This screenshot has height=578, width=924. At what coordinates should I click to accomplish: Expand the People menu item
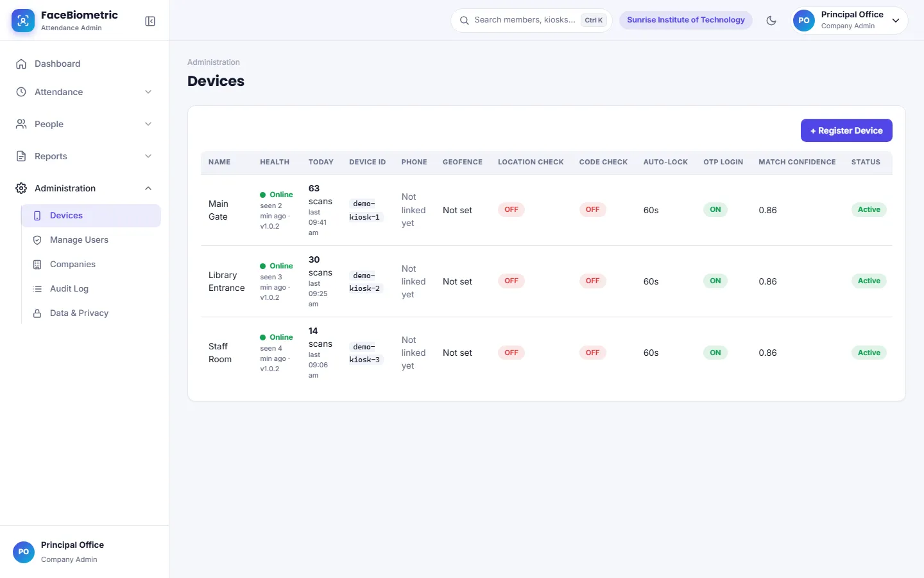coord(85,124)
